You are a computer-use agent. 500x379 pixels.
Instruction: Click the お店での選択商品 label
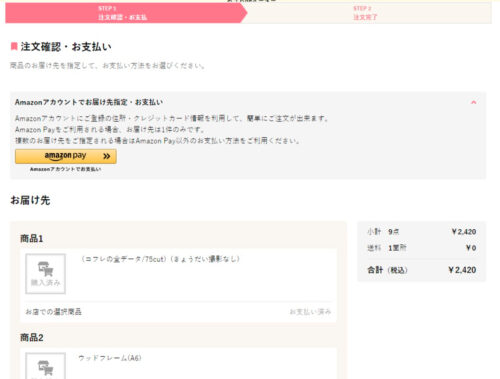tap(54, 312)
